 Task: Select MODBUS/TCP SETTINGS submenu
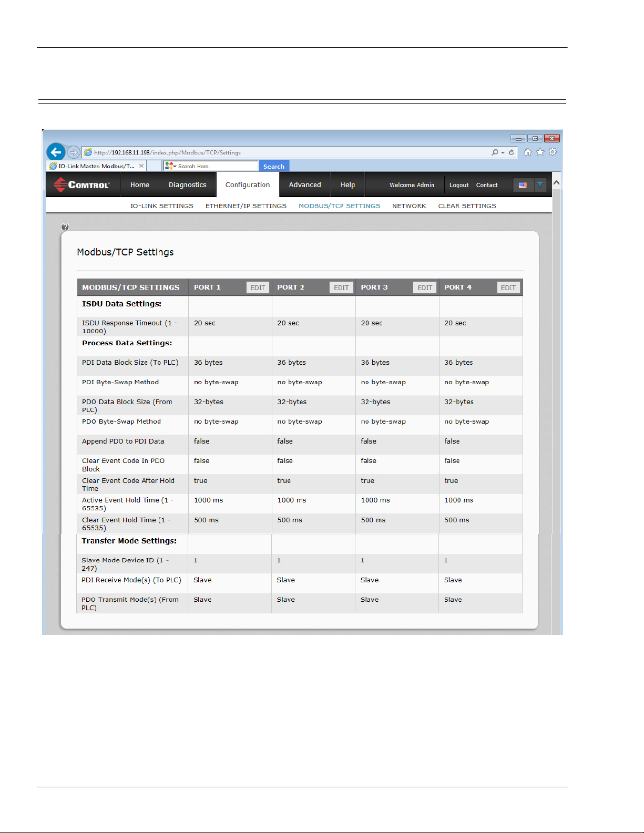[x=340, y=206]
